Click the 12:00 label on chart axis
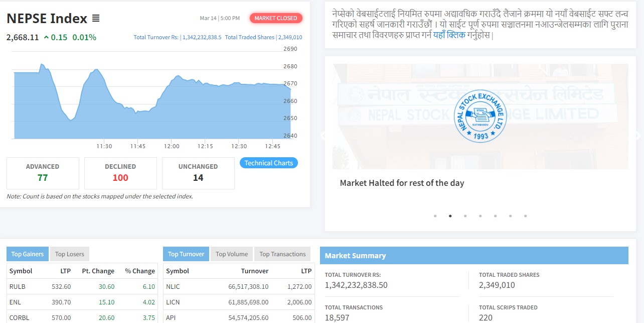Image resolution: width=644 pixels, height=323 pixels. 172,146
